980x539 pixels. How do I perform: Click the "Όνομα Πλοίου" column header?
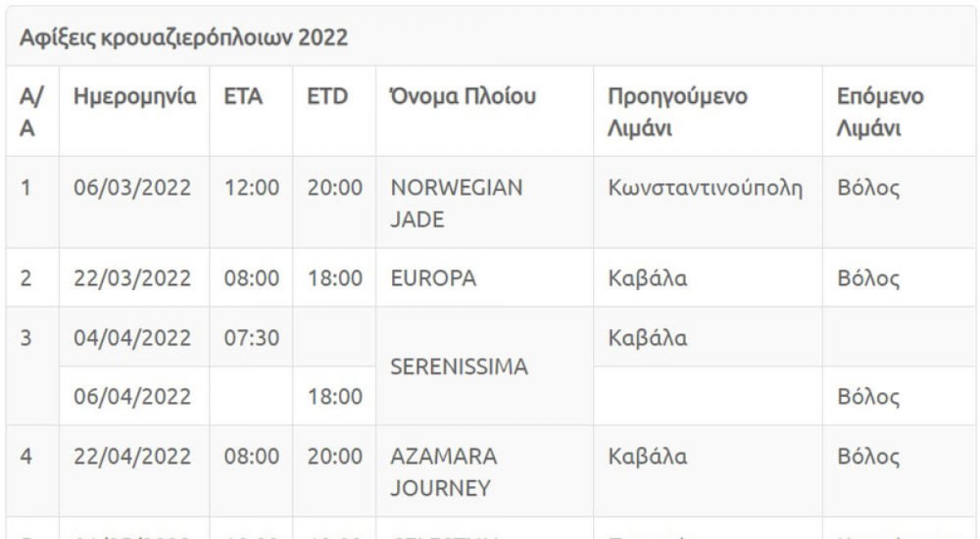point(461,96)
